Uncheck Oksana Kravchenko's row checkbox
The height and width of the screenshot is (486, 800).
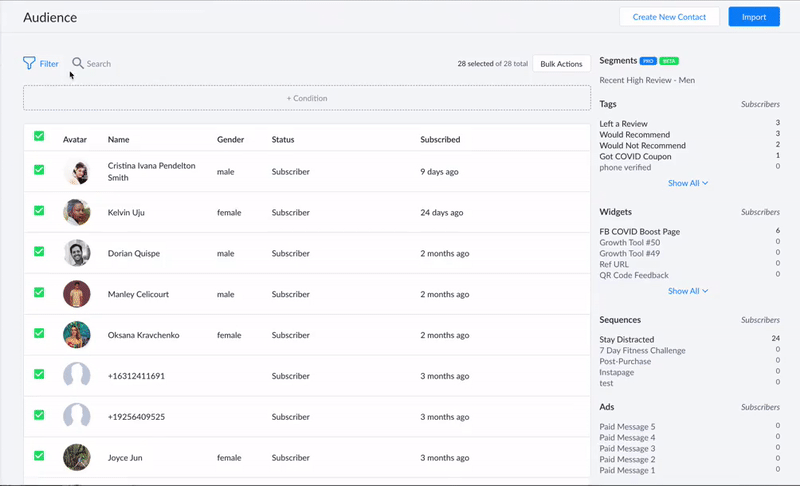click(x=39, y=333)
